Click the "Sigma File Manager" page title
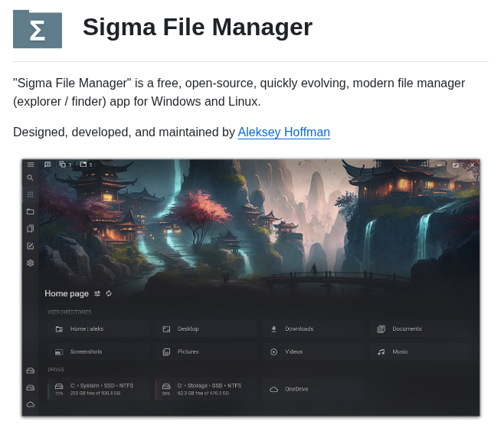Screen dimensions: 504x428 [x=198, y=28]
